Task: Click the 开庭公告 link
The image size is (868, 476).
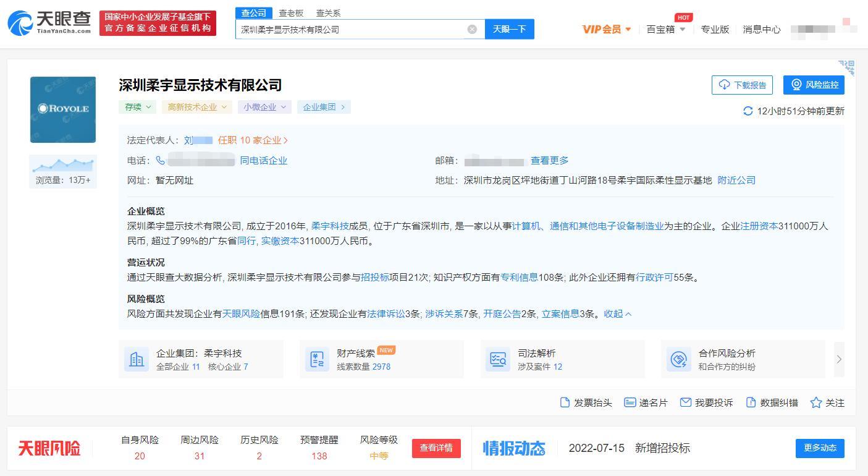Action: tap(502, 314)
